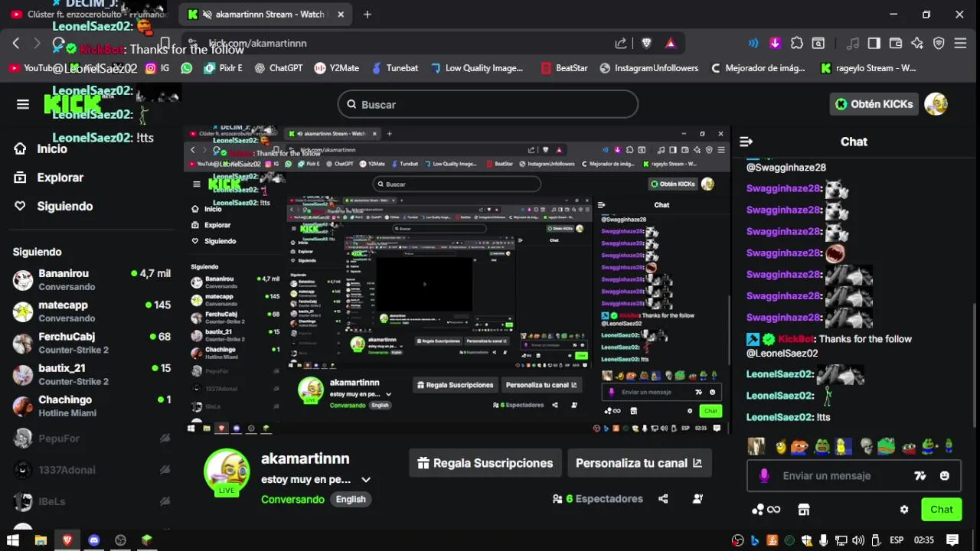Open the Tunebat bookmark

coord(394,68)
